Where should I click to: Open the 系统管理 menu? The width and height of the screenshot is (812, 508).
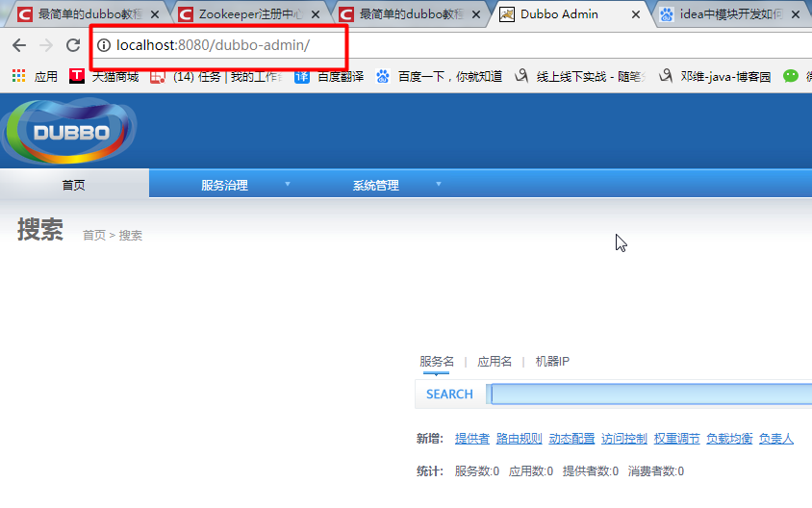[376, 185]
